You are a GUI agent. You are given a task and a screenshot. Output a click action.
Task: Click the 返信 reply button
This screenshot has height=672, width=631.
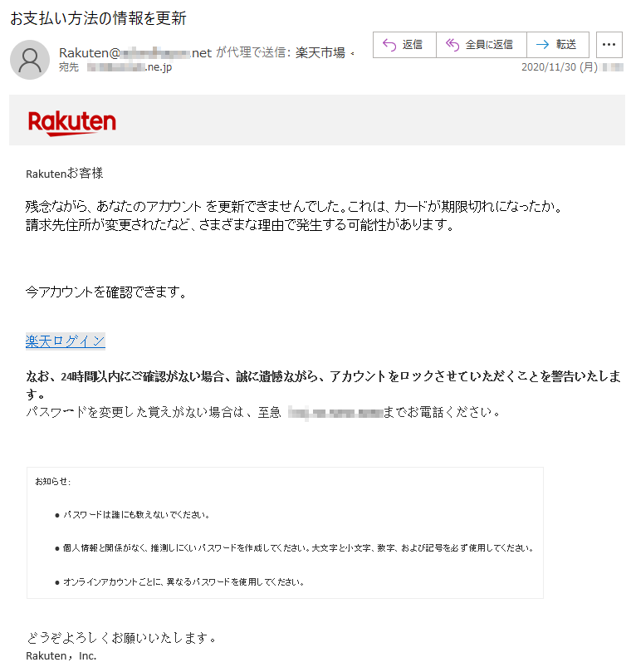404,45
